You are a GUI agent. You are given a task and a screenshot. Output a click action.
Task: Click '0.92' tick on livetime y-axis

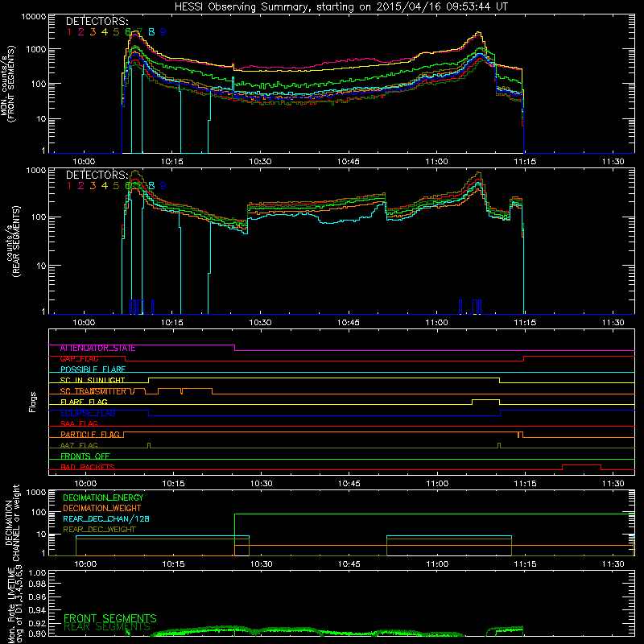(37, 623)
